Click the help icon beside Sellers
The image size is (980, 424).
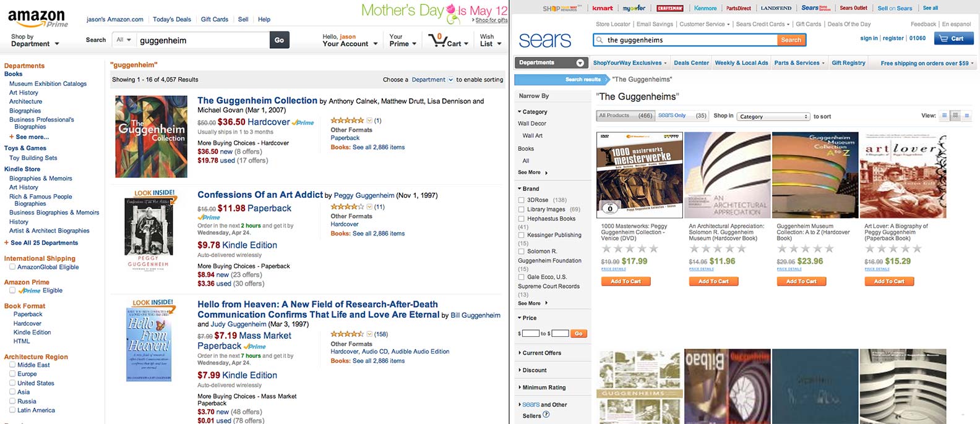(x=546, y=415)
